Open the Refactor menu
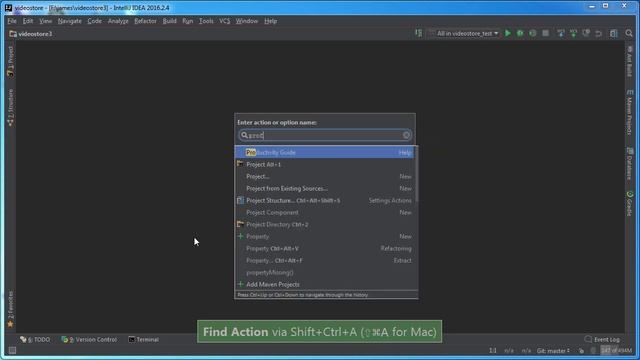The image size is (640, 360). [x=145, y=21]
